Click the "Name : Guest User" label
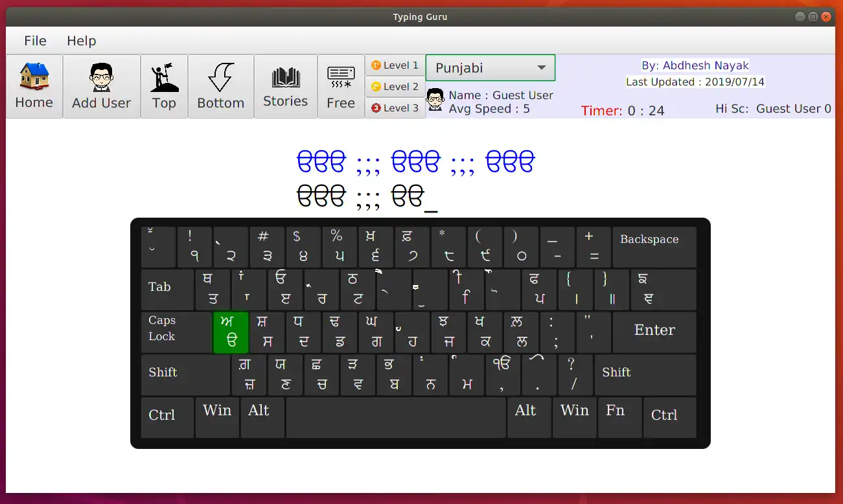This screenshot has width=843, height=504. pos(501,95)
